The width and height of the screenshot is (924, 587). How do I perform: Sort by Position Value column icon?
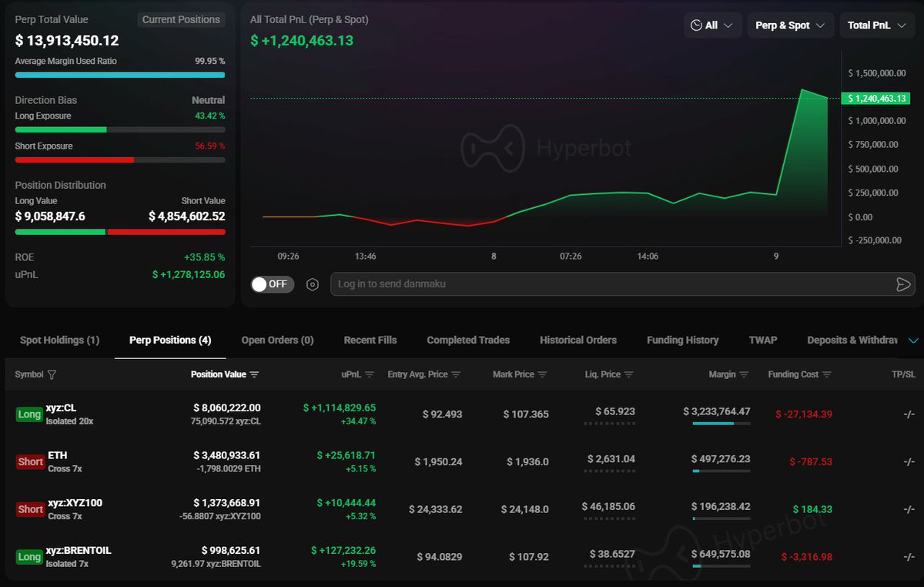[255, 375]
